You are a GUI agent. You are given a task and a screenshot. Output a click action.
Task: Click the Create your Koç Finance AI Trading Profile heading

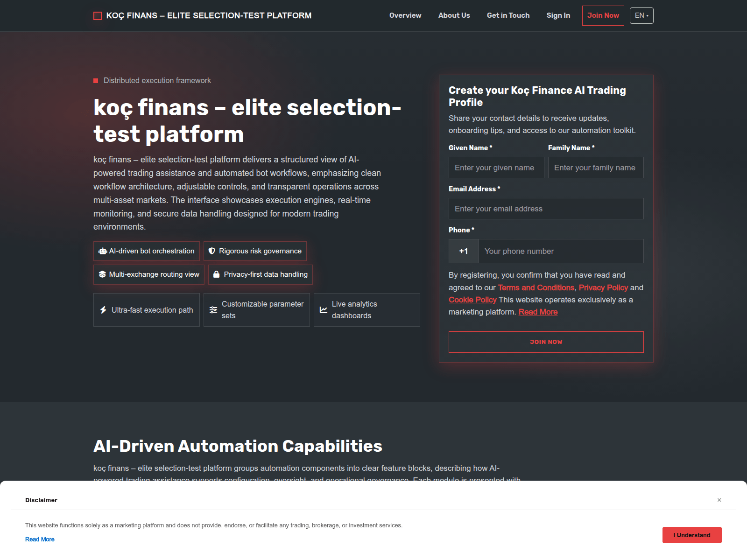click(x=537, y=96)
